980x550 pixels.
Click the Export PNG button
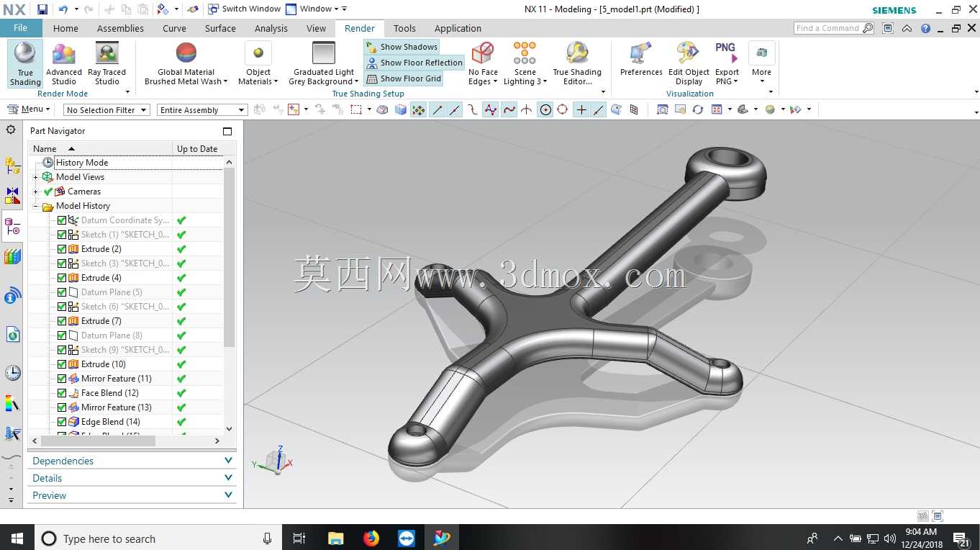727,63
